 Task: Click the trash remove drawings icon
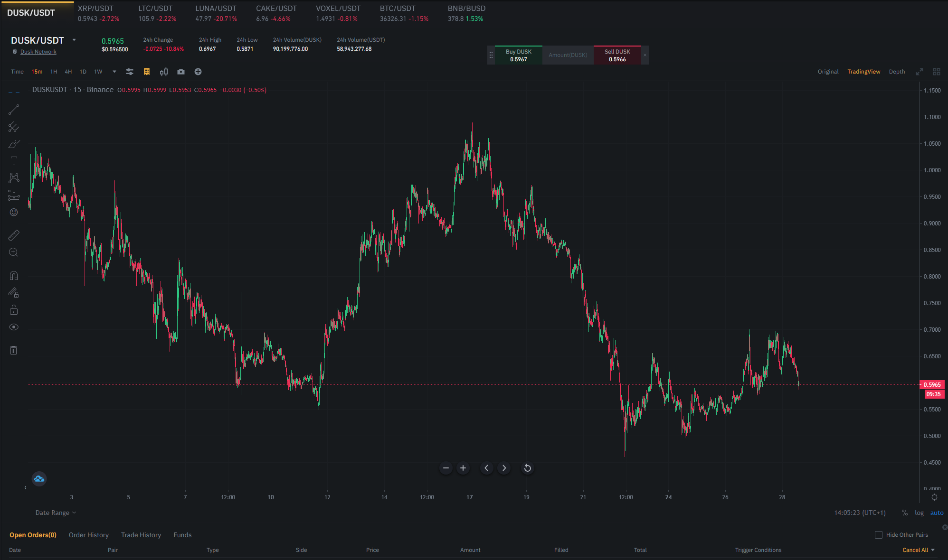pos(14,350)
